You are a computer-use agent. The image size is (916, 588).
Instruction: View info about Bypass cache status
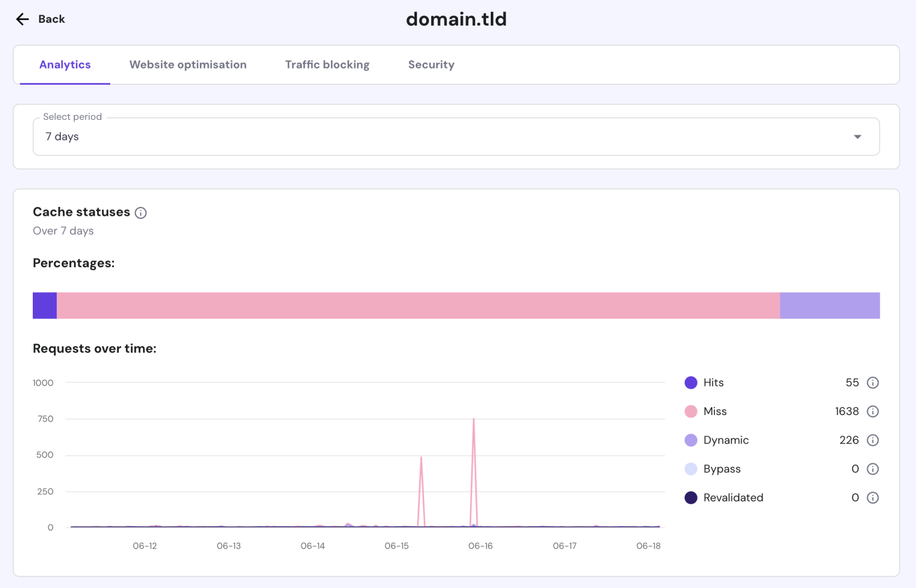pos(872,469)
